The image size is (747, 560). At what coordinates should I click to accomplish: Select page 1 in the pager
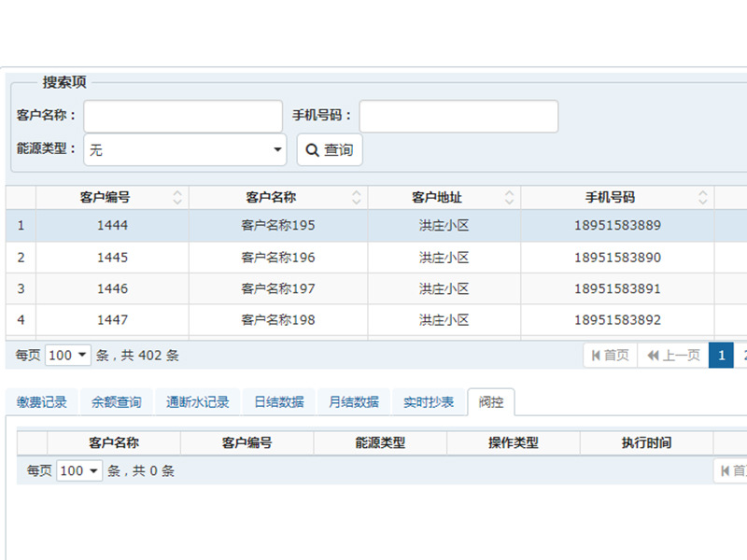[x=721, y=356]
